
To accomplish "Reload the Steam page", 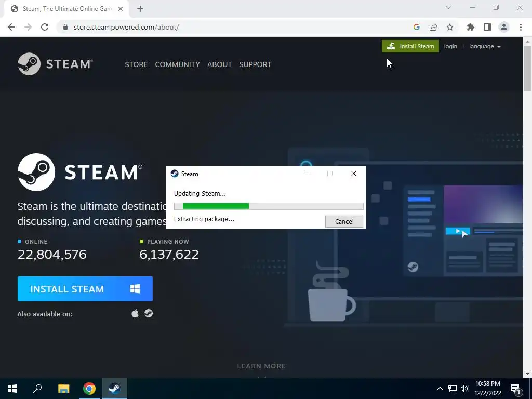I will click(x=45, y=27).
